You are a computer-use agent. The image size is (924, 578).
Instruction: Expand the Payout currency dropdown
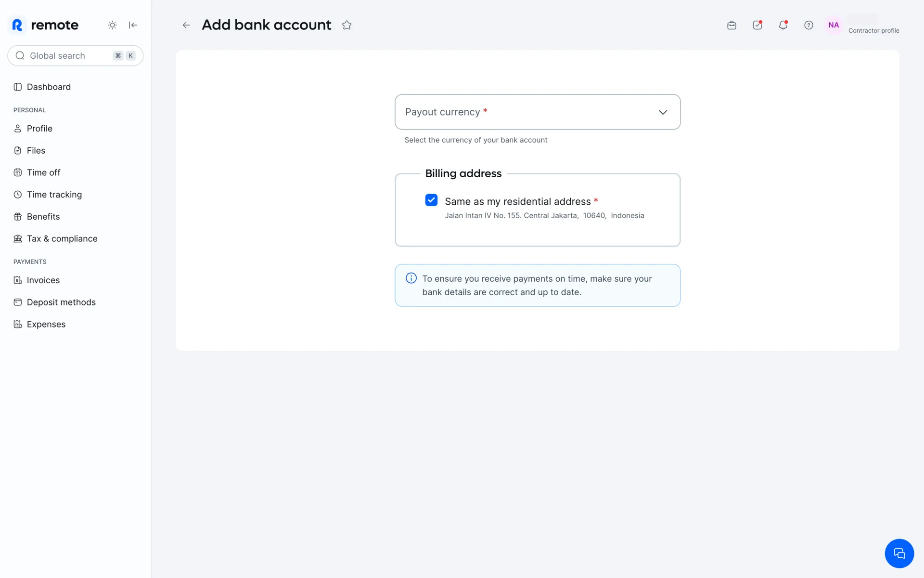pyautogui.click(x=537, y=112)
